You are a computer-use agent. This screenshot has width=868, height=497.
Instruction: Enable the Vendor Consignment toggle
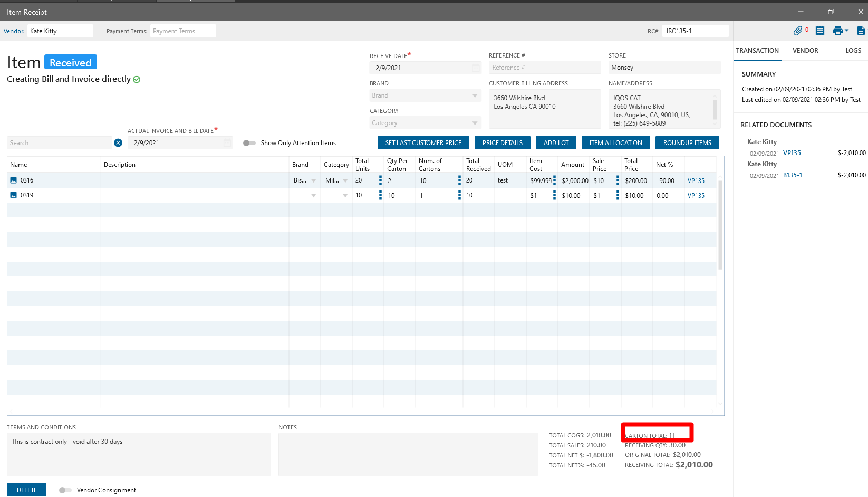65,490
